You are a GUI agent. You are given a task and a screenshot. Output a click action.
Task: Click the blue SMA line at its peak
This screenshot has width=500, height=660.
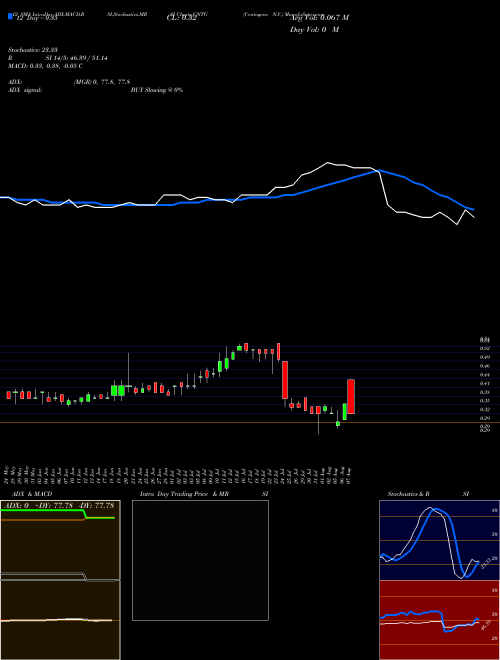point(379,170)
